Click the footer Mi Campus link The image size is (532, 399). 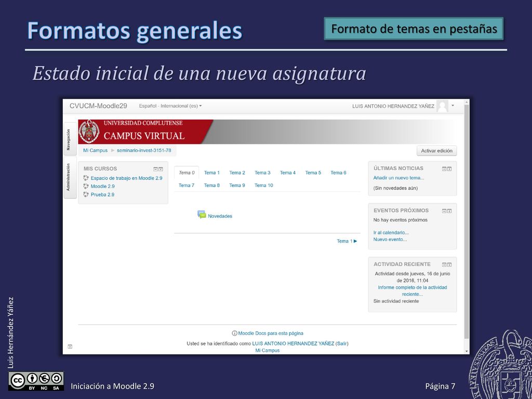[268, 351]
